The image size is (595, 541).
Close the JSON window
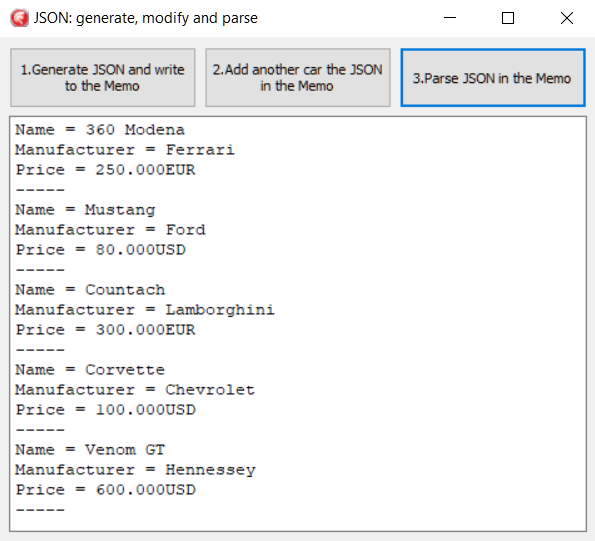(567, 18)
